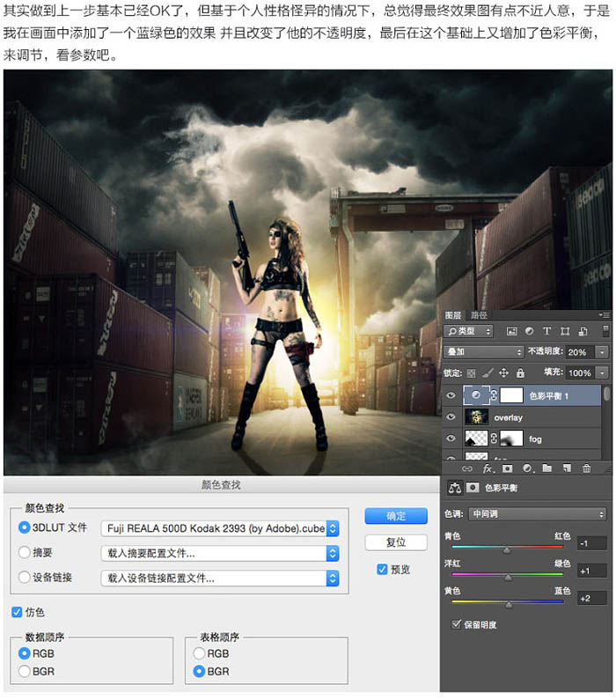Screen dimensions: 616x700
Task: Hide the overlay layer
Action: [451, 417]
